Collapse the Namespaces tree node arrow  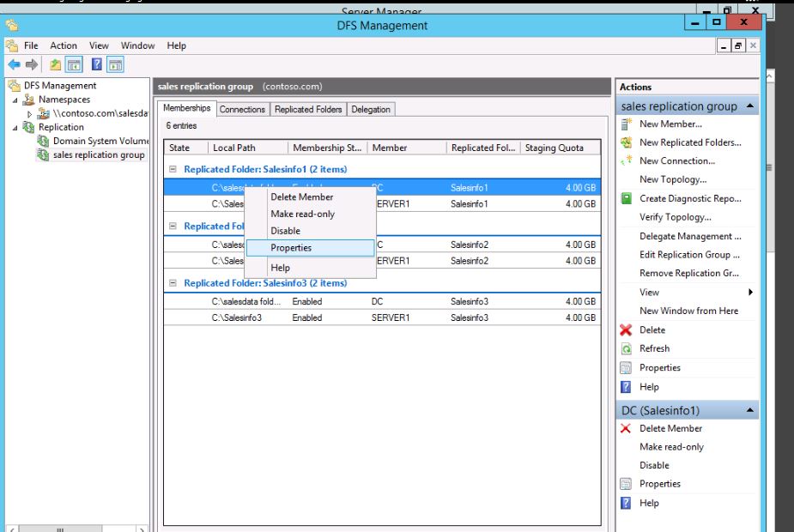click(15, 100)
